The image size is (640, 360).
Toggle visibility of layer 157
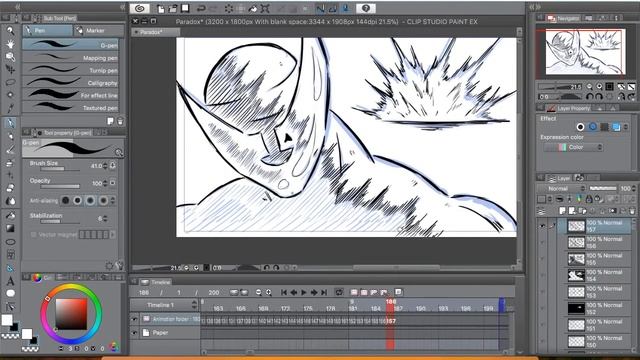(x=542, y=226)
